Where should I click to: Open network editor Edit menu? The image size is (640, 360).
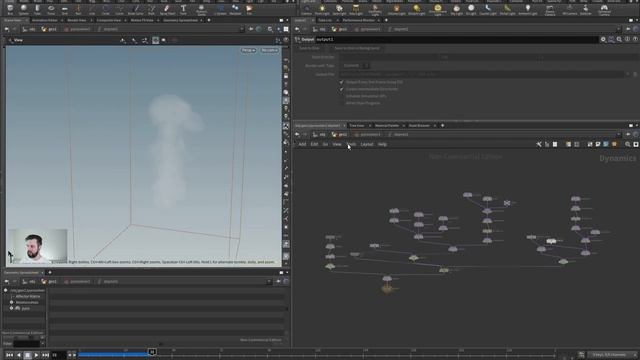(x=314, y=144)
